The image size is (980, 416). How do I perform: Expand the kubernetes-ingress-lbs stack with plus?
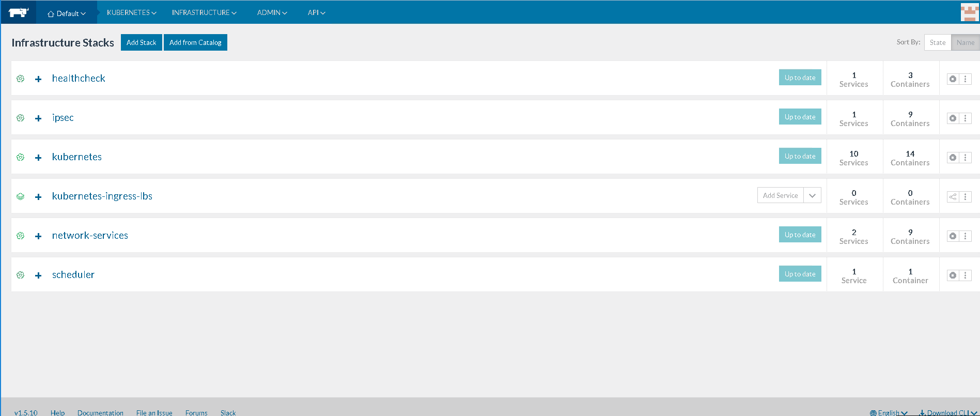tap(38, 197)
